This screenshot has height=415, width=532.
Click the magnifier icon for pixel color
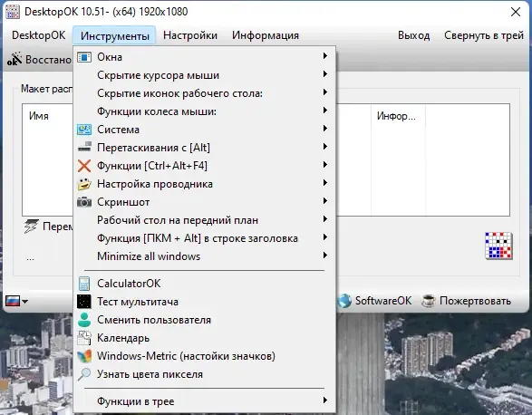84,374
